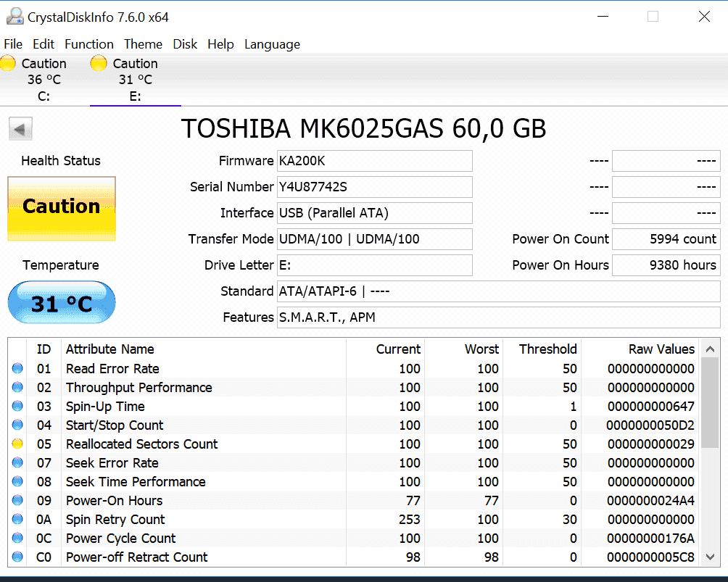Click raw value 0000000050D2
Viewport: 728px width, 582px height.
click(650, 425)
